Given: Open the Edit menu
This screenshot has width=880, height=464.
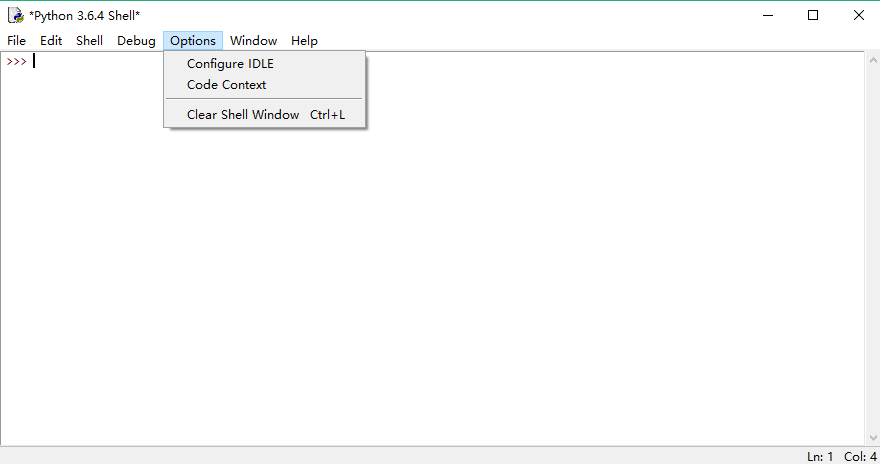Looking at the screenshot, I should (51, 40).
